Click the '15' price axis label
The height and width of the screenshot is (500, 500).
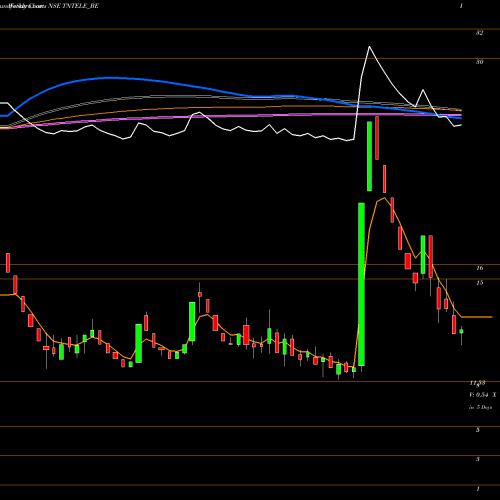480,283
